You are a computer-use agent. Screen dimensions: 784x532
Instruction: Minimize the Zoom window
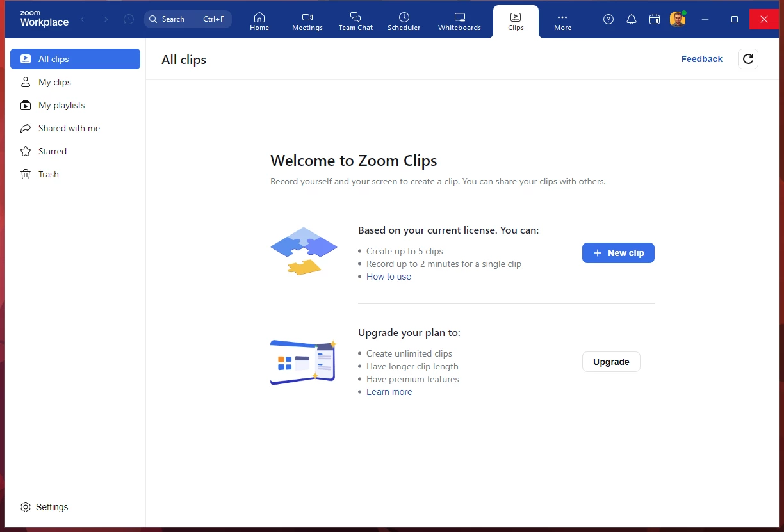tap(705, 19)
